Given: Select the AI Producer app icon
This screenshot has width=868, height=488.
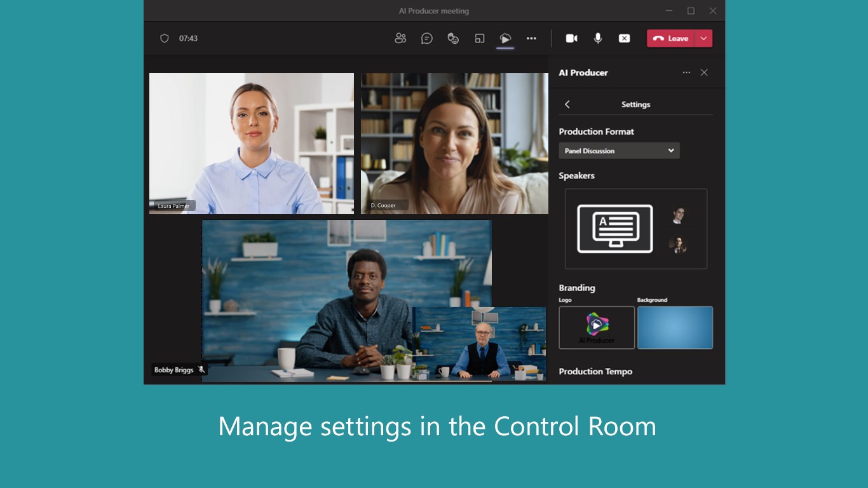Looking at the screenshot, I should (x=505, y=38).
